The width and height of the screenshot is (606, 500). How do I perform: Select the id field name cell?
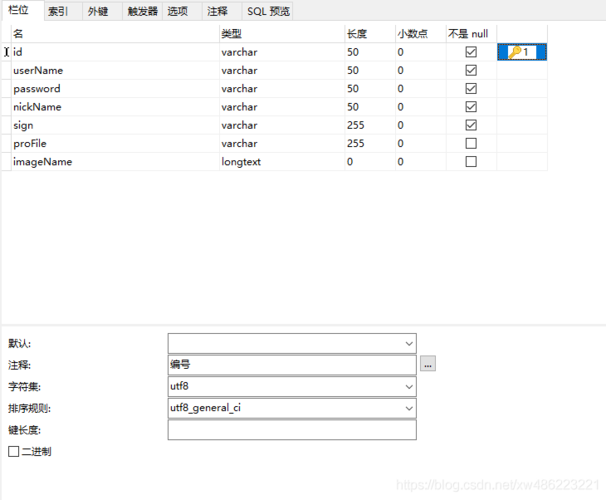point(115,52)
